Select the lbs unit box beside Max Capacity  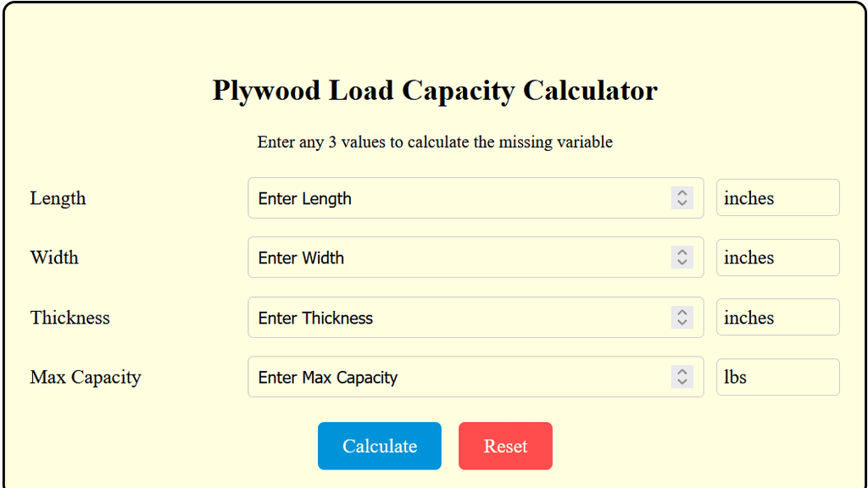(x=777, y=377)
